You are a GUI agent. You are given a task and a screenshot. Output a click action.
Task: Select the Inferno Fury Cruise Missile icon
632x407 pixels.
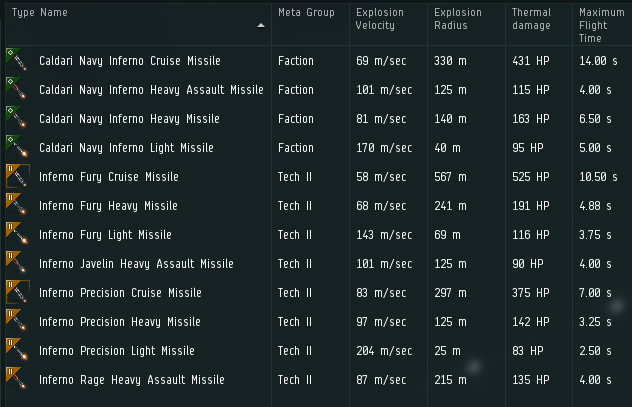click(17, 177)
